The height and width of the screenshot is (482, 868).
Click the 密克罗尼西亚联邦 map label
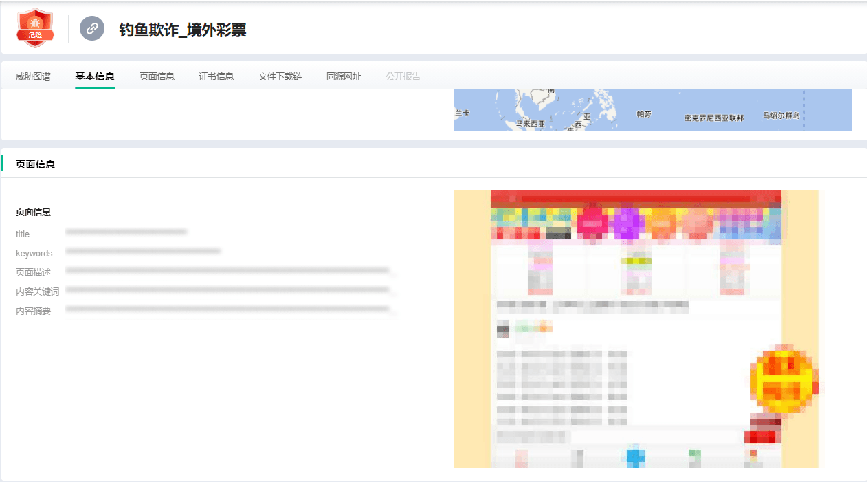(x=714, y=118)
